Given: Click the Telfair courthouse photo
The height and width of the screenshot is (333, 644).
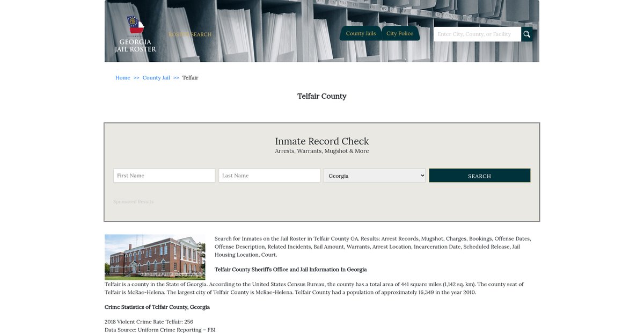Looking at the screenshot, I should pyautogui.click(x=155, y=257).
